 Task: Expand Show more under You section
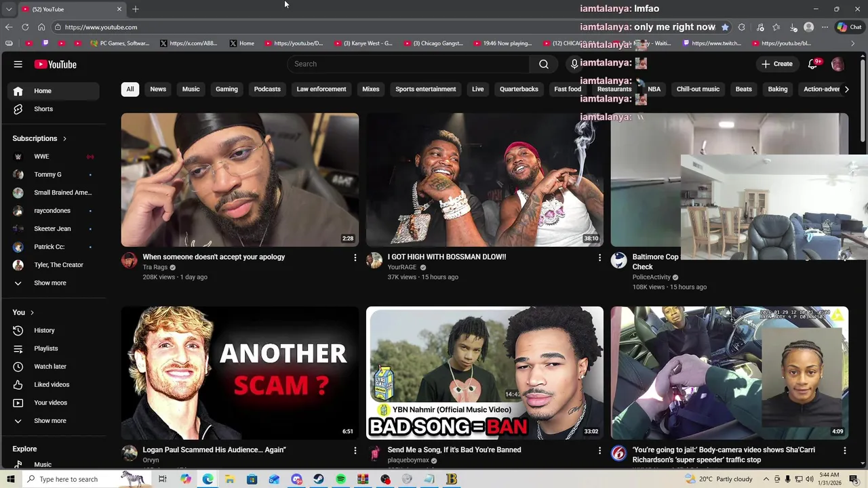point(52,421)
